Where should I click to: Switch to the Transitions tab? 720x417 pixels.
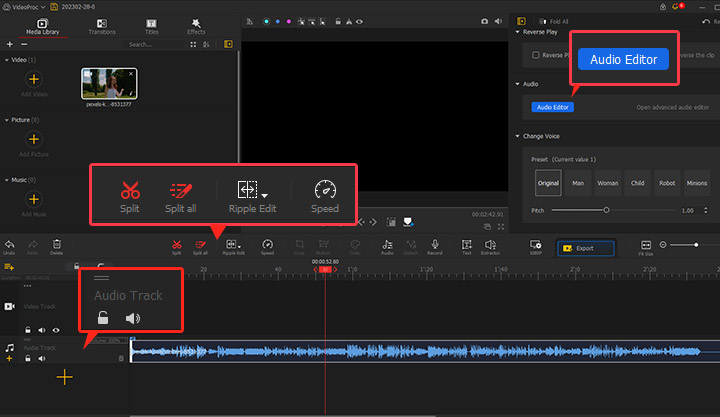tap(102, 25)
